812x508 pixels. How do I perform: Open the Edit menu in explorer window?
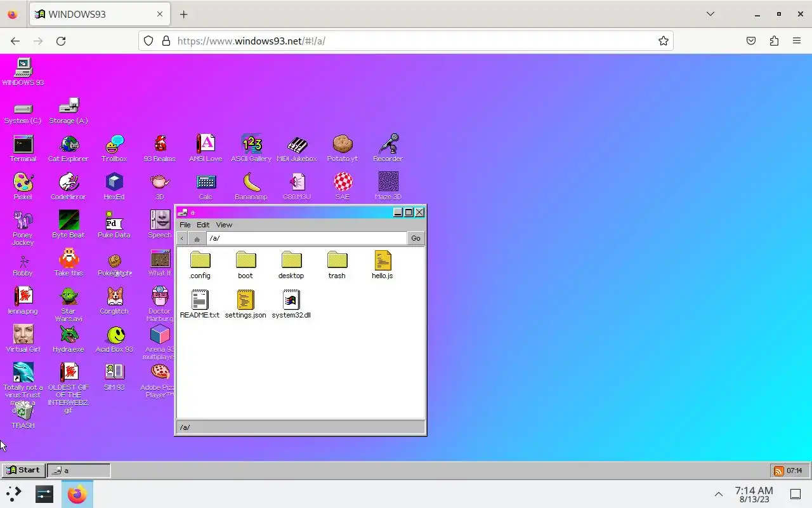click(203, 225)
